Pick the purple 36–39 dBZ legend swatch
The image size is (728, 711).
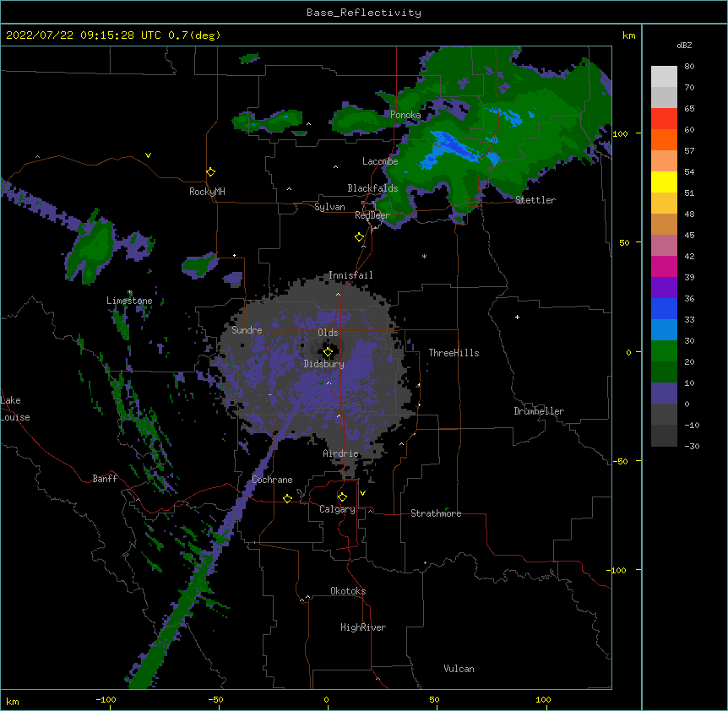[x=664, y=288]
